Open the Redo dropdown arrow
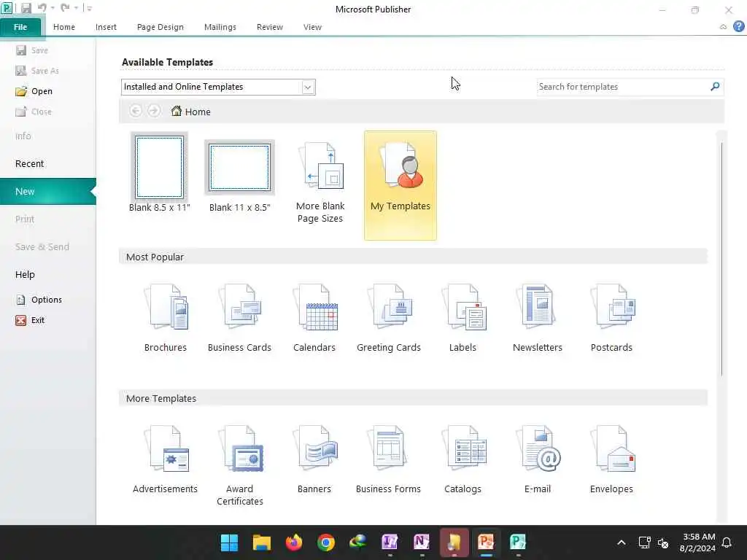Viewport: 747px width, 560px height. point(76,8)
